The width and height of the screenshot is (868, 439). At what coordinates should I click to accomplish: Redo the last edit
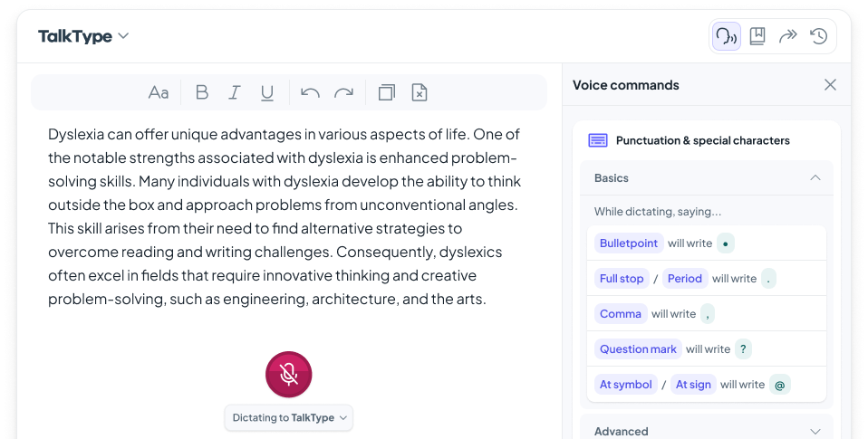[x=343, y=92]
